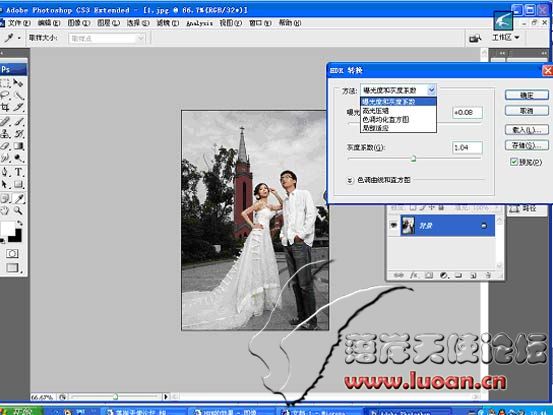Expand 色调曲线和直方图 section

click(x=350, y=180)
